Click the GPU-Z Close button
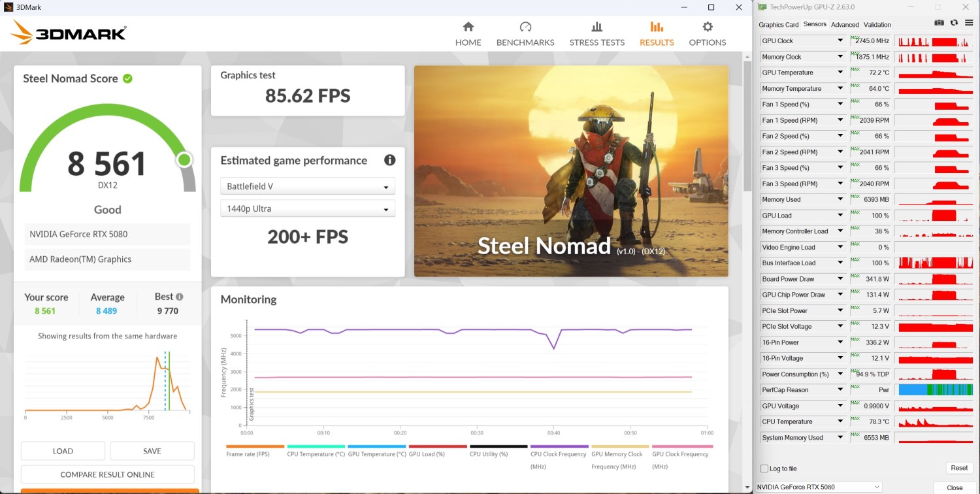Viewport: 980px width, 494px height. [955, 487]
